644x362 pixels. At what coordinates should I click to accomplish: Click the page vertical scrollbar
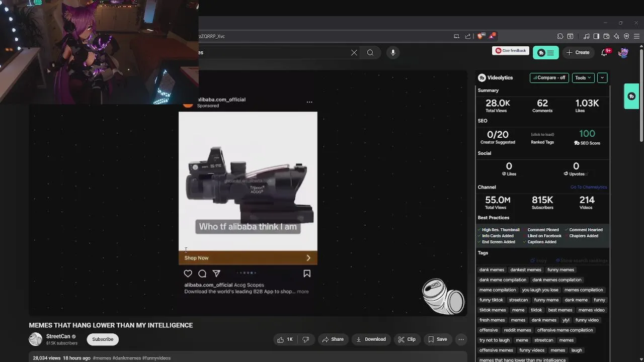[641, 96]
